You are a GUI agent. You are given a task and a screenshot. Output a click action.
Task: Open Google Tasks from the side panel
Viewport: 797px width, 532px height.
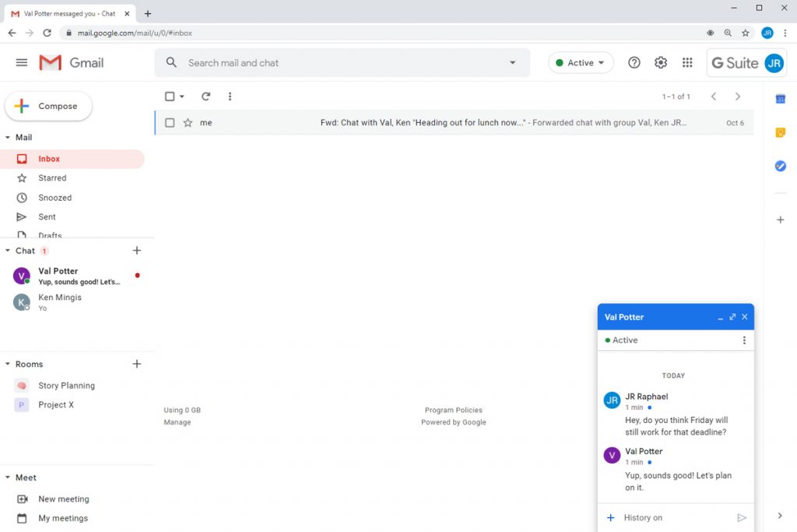tap(781, 166)
